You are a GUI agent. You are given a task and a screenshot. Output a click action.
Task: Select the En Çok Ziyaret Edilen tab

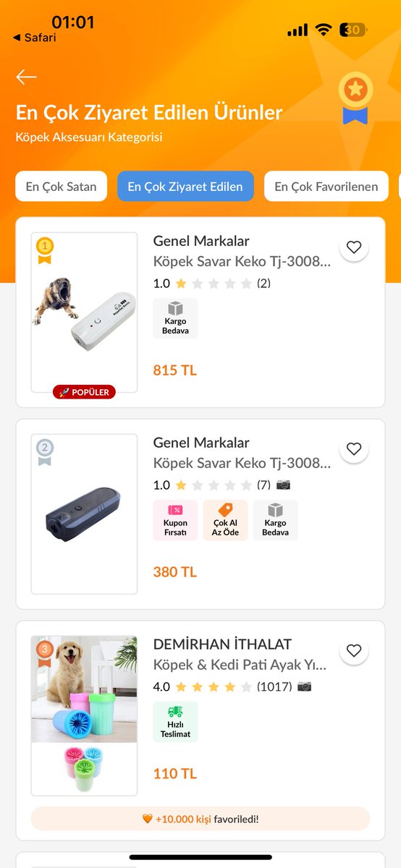185,186
